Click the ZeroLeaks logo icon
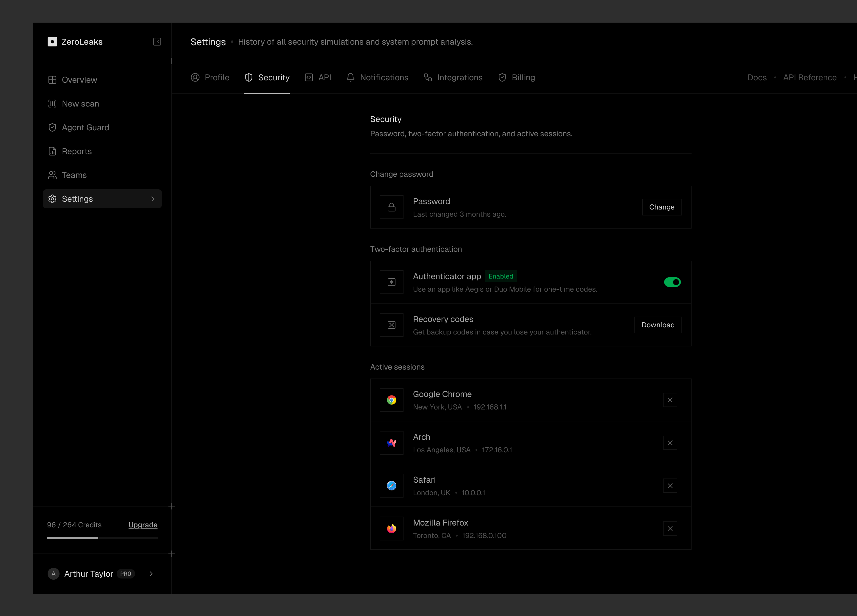The image size is (857, 616). pos(52,42)
